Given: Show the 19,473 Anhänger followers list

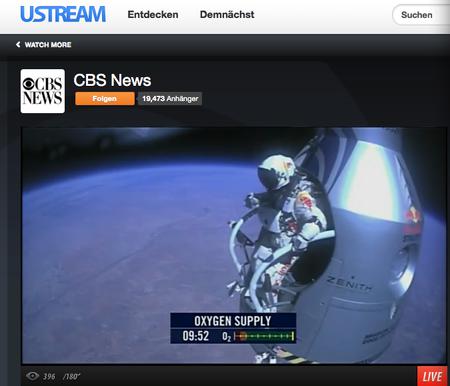Looking at the screenshot, I should 170,99.
